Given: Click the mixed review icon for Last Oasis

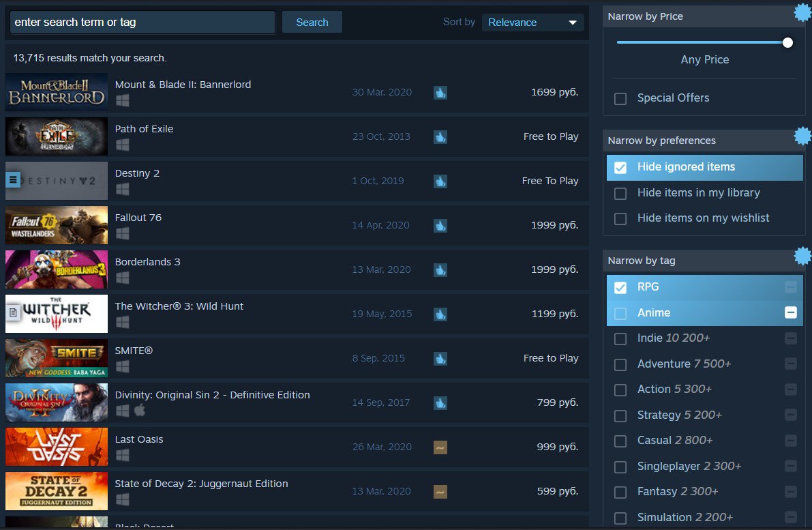Looking at the screenshot, I should pyautogui.click(x=440, y=447).
